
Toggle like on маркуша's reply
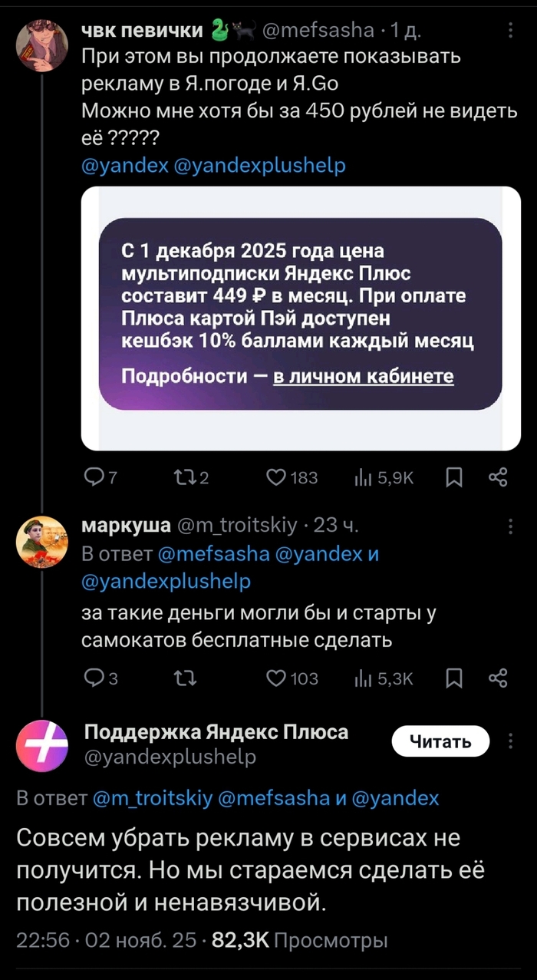point(277,678)
